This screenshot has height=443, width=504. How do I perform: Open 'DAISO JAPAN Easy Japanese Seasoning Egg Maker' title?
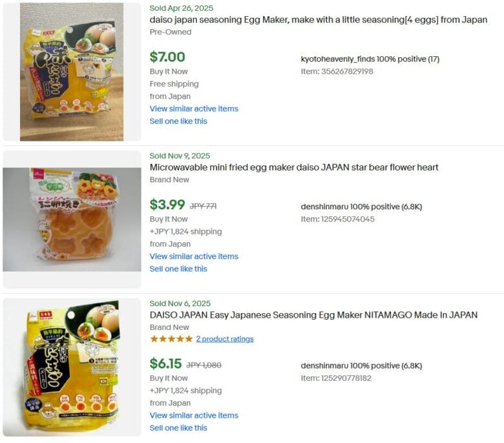tap(313, 315)
